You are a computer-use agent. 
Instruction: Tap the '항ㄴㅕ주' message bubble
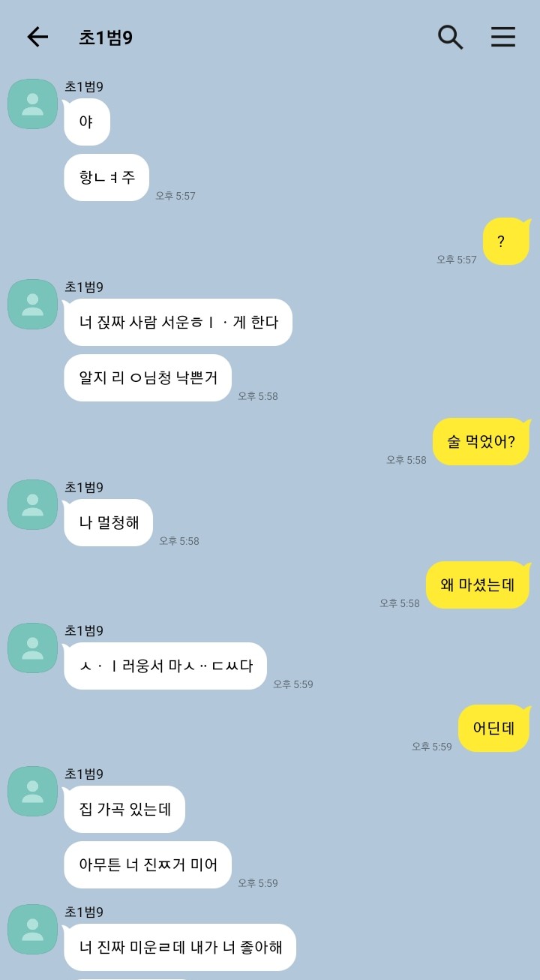click(106, 178)
